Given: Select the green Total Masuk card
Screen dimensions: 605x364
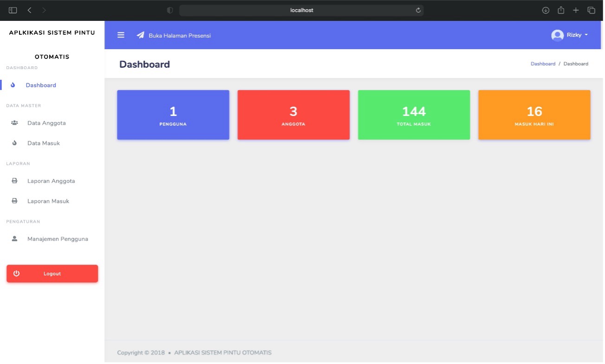Looking at the screenshot, I should pos(414,115).
